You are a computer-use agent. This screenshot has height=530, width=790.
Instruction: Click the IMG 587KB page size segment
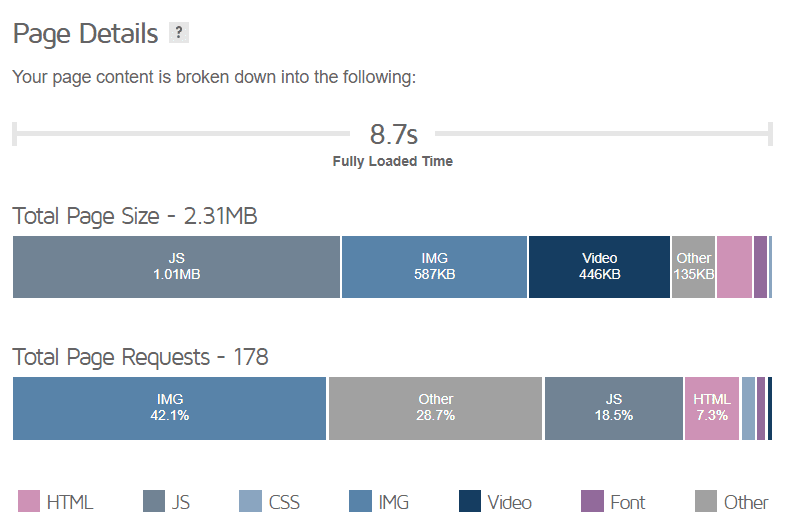pyautogui.click(x=434, y=266)
